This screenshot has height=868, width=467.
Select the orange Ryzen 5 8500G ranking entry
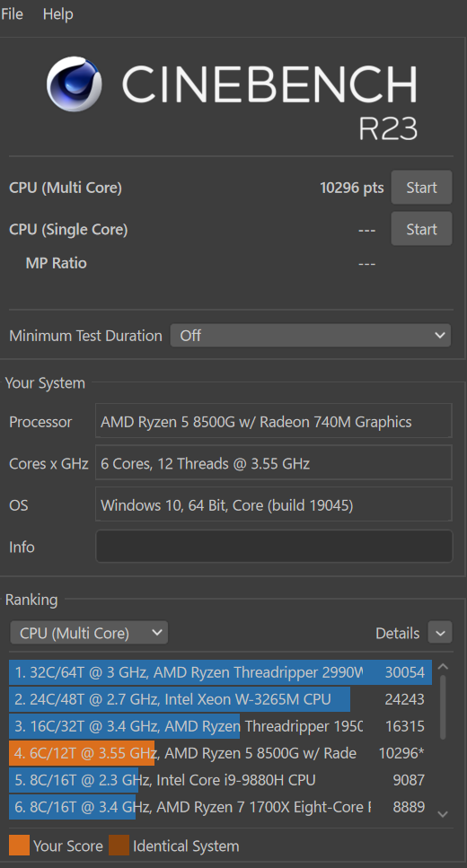[221, 753]
